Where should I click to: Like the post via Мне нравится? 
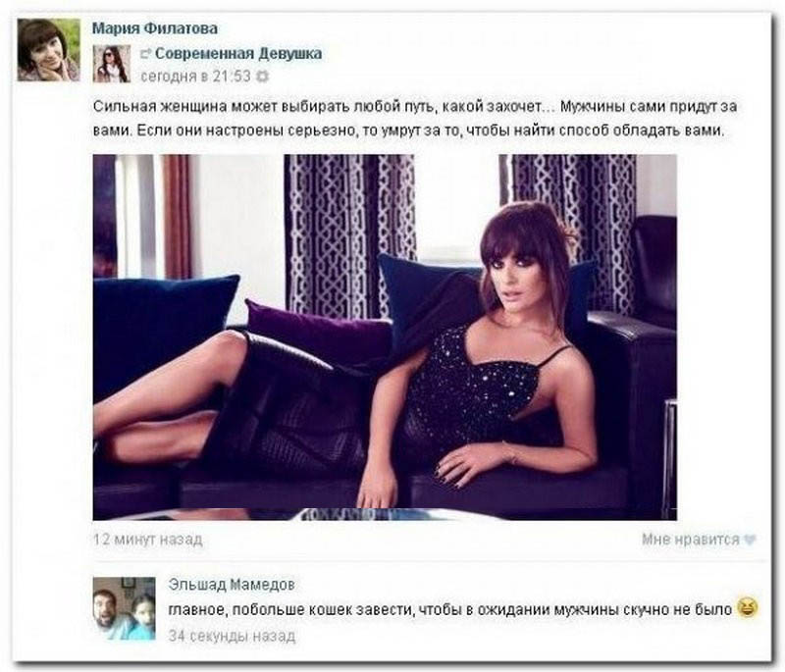[x=691, y=540]
